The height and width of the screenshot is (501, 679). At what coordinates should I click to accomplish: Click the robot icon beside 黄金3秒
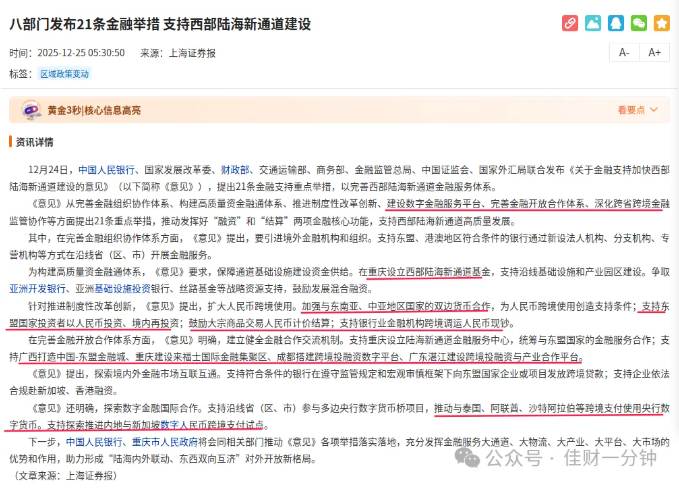[x=31, y=110]
